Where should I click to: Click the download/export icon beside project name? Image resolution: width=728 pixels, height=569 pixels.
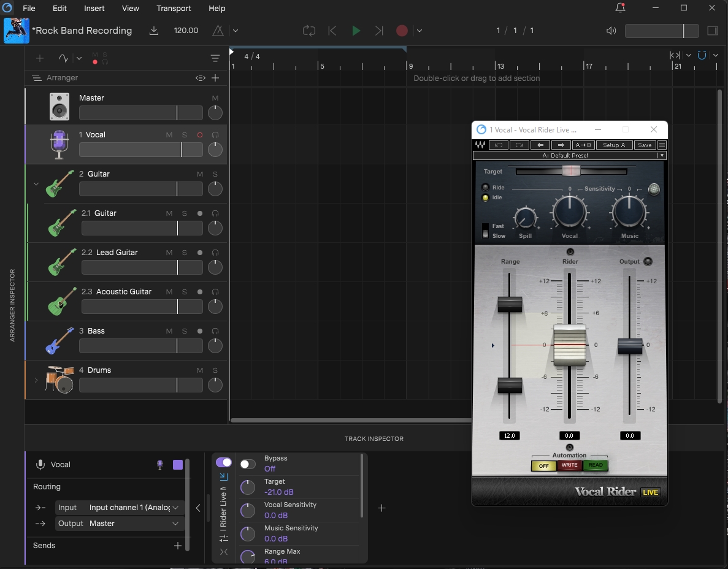point(154,31)
